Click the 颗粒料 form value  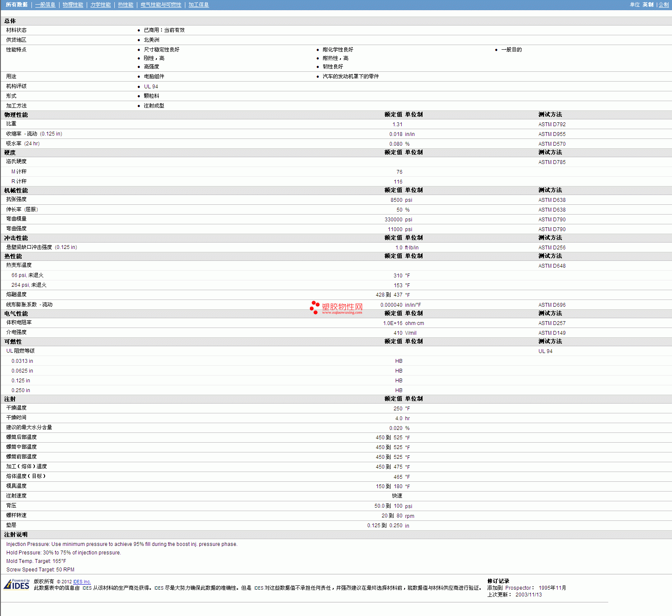[151, 96]
